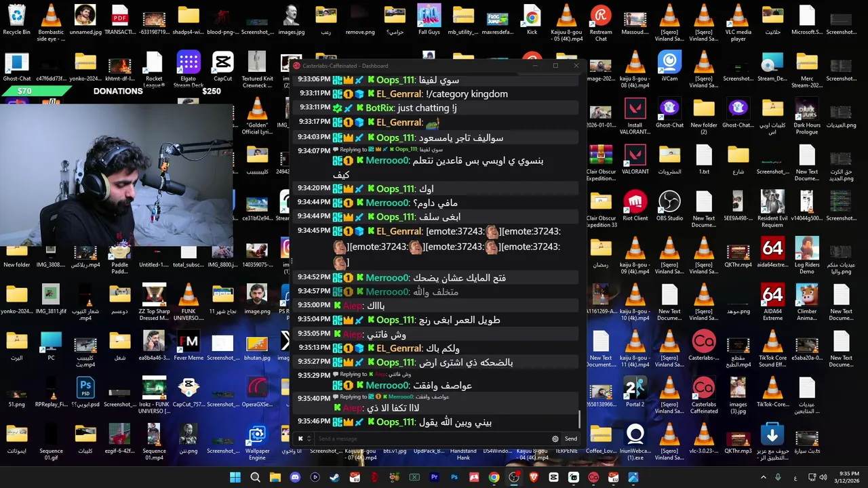
Task: Open the Windows Start button
Action: coord(235,477)
